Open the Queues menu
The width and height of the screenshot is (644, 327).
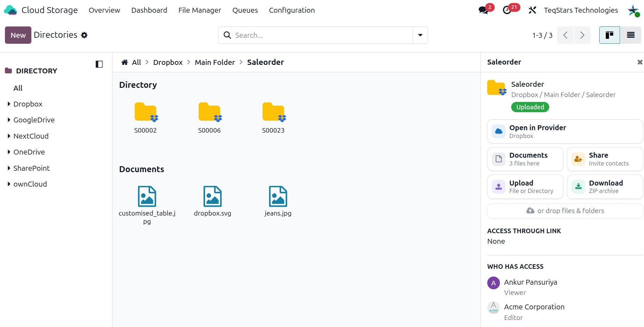(245, 10)
